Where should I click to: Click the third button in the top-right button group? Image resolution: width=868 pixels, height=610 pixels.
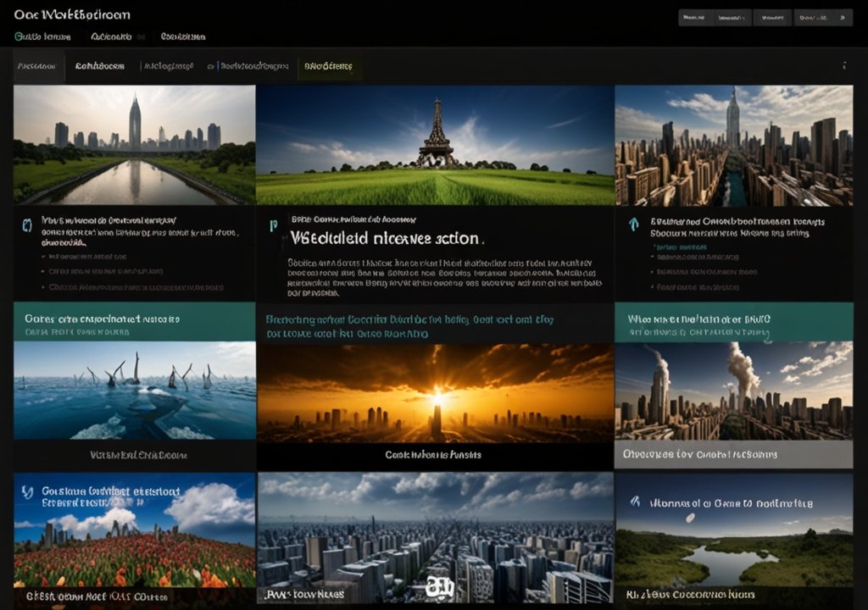pyautogui.click(x=773, y=18)
